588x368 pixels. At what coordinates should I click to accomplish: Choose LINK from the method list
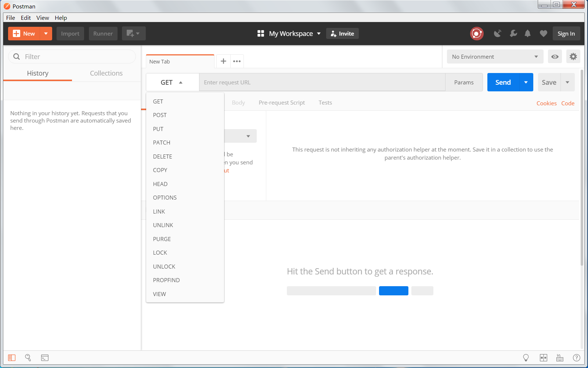(185, 211)
